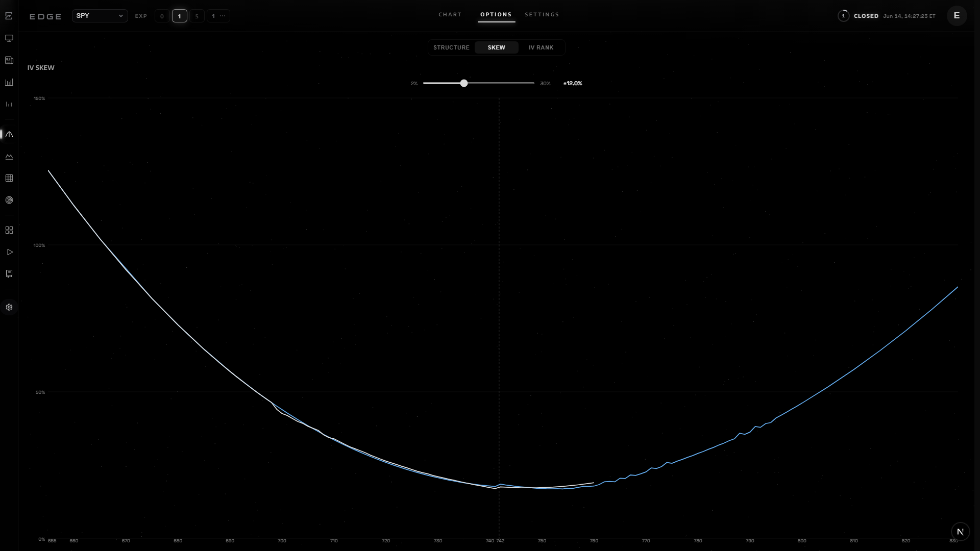
Task: Click the 2% slider minimum label
Action: tap(414, 84)
